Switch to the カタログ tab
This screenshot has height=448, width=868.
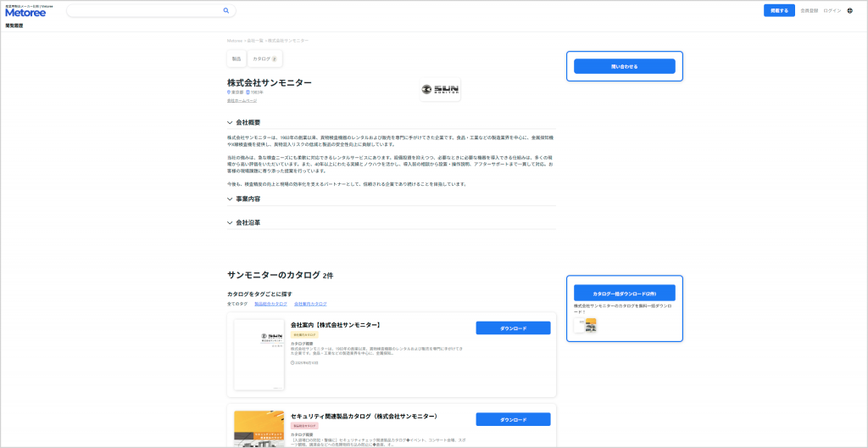click(x=265, y=59)
